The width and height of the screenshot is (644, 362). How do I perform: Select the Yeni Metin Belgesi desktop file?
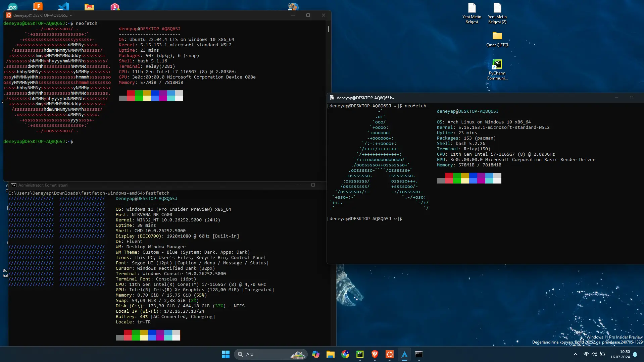472,14
